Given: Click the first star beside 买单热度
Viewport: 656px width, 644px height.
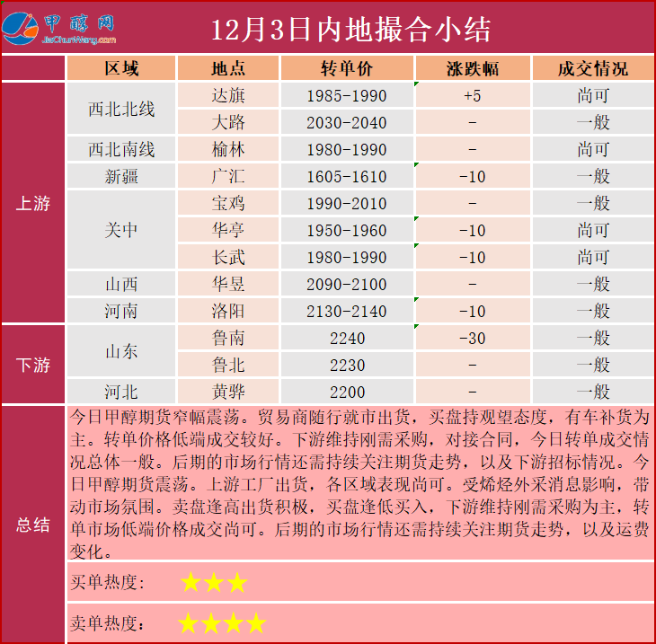Looking at the screenshot, I should tap(191, 583).
